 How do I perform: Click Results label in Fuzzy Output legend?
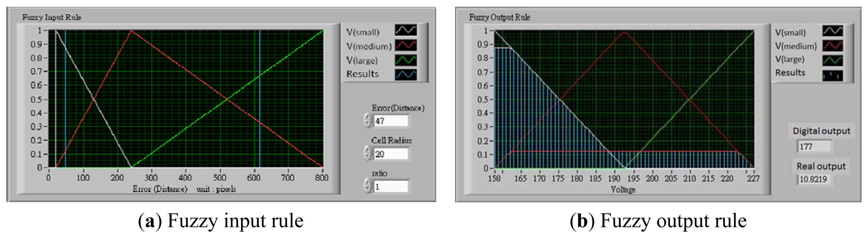(790, 73)
